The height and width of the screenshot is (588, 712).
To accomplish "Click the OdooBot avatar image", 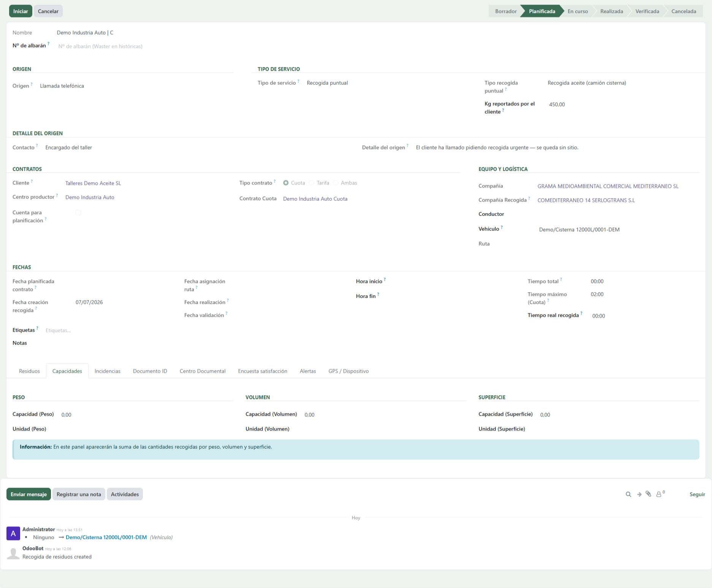I will point(13,553).
